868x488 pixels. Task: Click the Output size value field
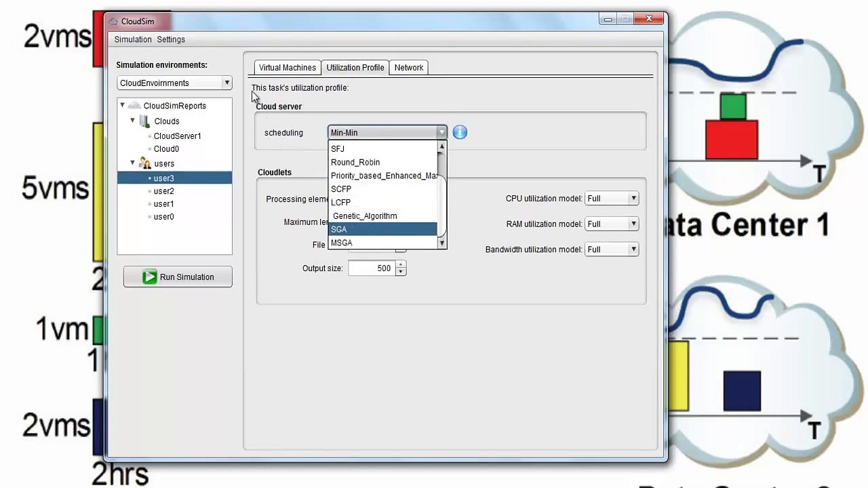[x=372, y=268]
